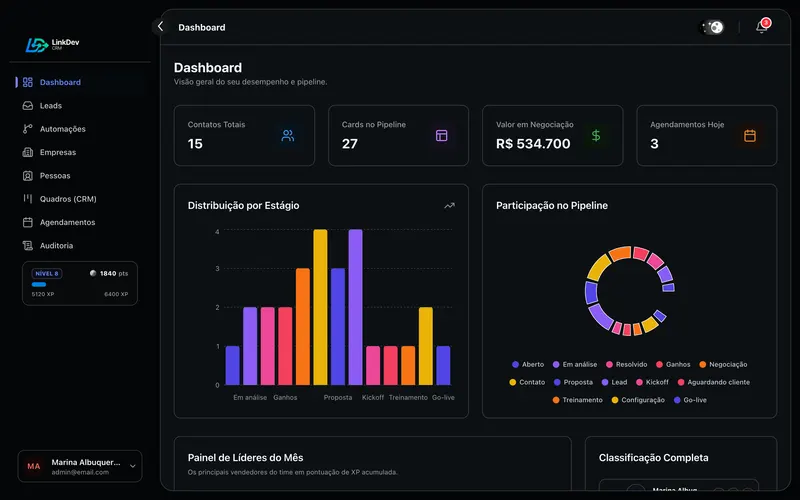Click the trending-up icon in Distribuição por Estágio

(x=449, y=206)
